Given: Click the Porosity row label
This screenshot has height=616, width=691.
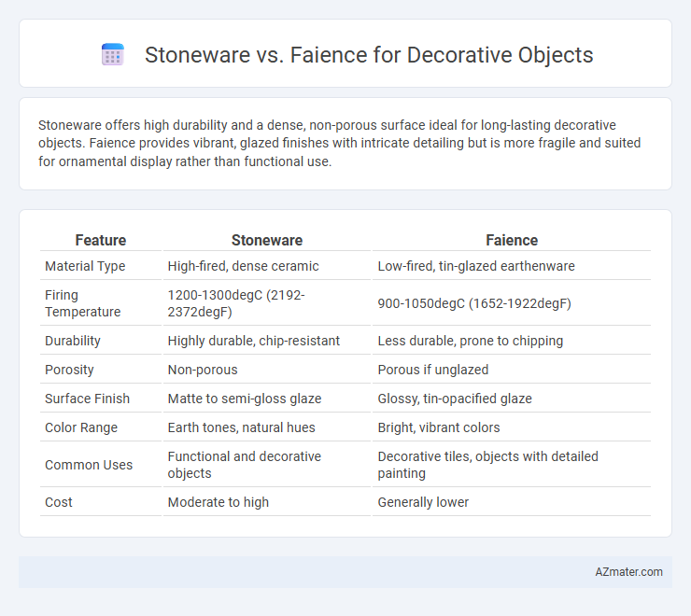Looking at the screenshot, I should (69, 370).
